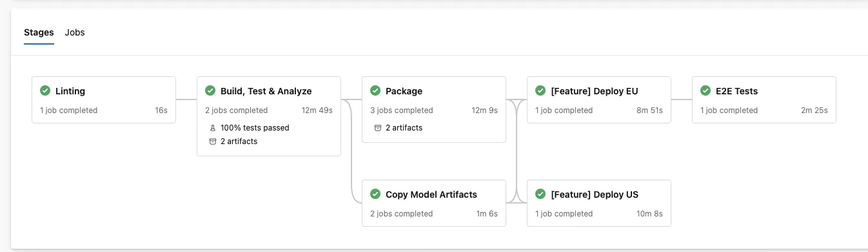Viewport: 868px width, 252px height.
Task: Click the status icon for [Feature] Deploy US
Action: pos(540,194)
